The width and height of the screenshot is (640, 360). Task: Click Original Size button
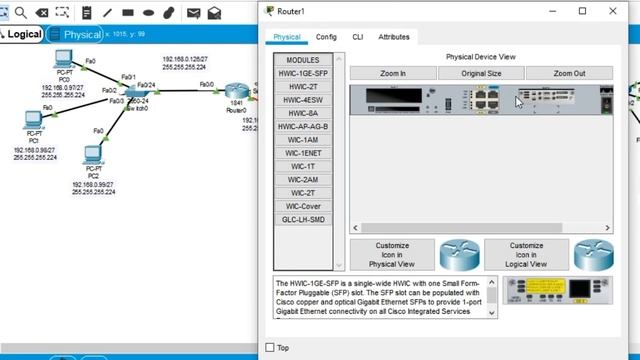point(481,73)
